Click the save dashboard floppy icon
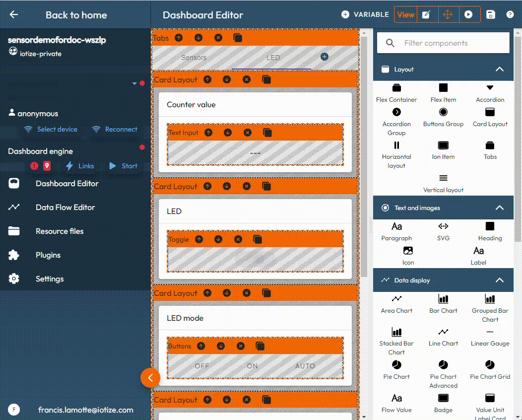522x420 pixels. [x=491, y=14]
